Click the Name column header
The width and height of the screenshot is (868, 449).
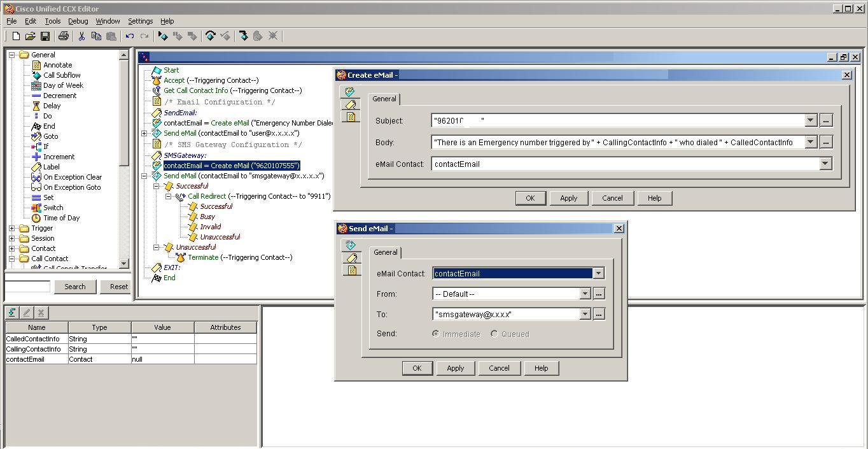coord(37,327)
